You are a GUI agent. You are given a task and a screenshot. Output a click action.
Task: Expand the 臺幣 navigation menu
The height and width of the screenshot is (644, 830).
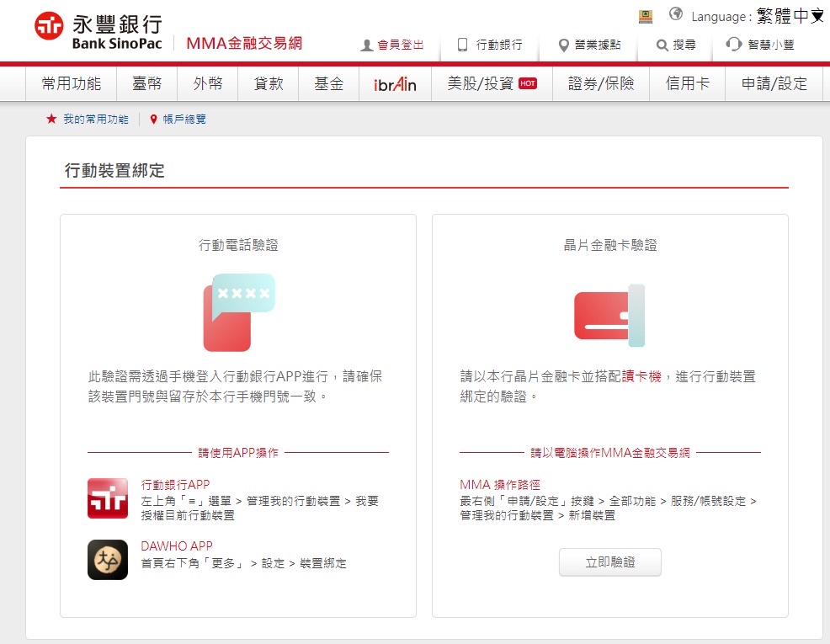click(152, 83)
